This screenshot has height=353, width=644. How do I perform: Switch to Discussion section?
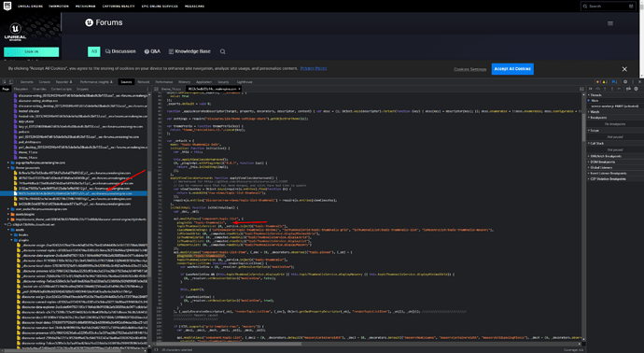tap(120, 51)
